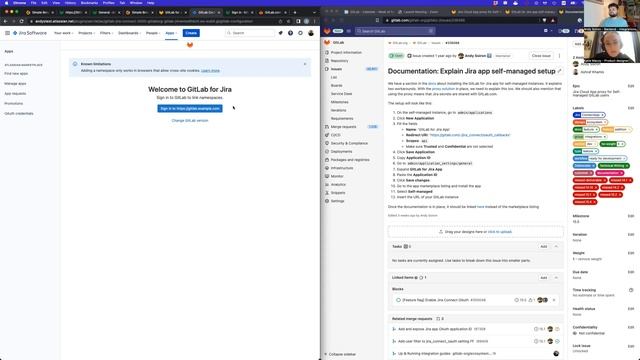Click Add in the Linked items section
The image size is (640, 360).
click(x=543, y=278)
